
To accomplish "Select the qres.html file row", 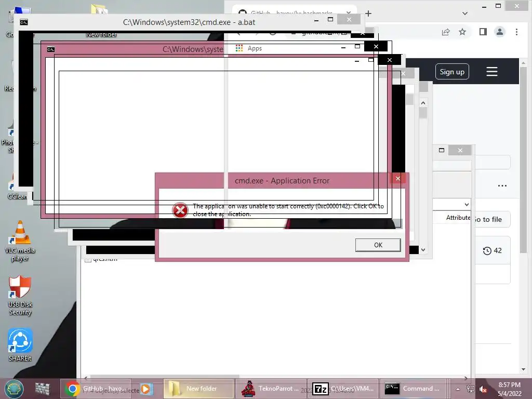I will 101,259.
